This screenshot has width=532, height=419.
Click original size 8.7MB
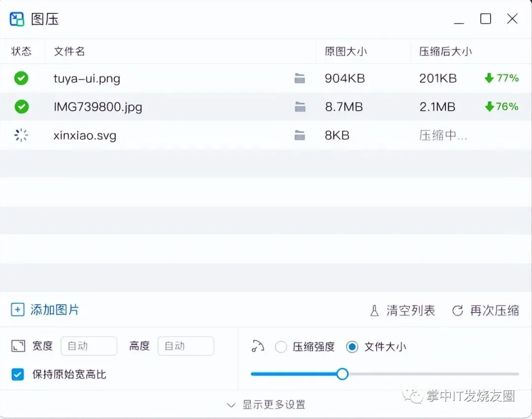point(344,107)
